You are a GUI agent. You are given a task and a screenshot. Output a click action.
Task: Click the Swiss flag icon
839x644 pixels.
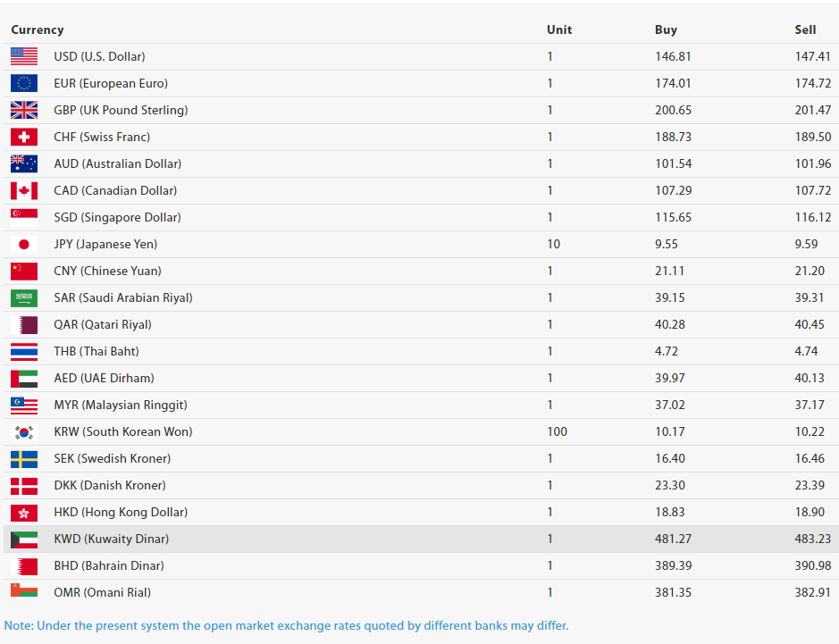24,137
